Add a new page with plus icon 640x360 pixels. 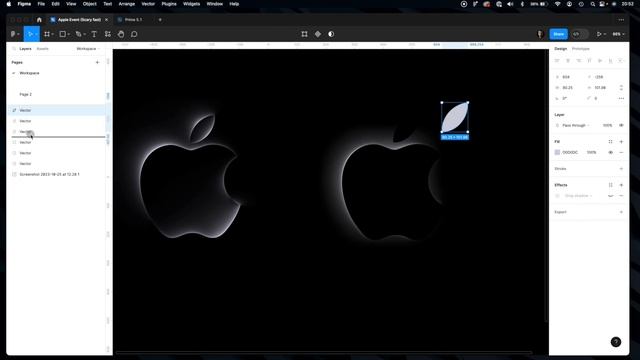click(97, 62)
